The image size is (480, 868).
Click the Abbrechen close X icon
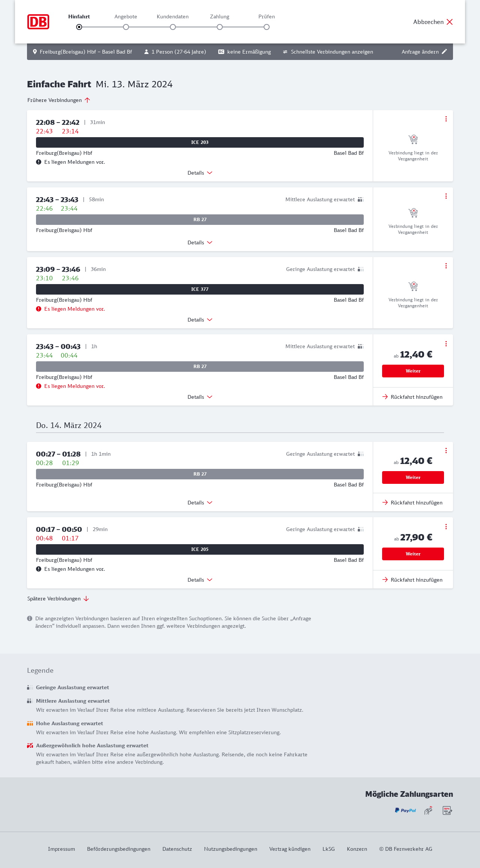click(450, 22)
